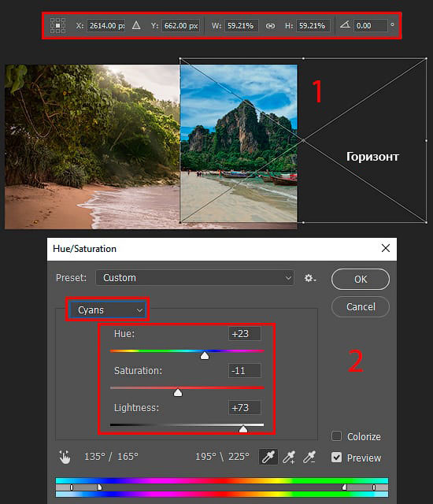The image size is (433, 504).
Task: Click the Saturation value field
Action: [x=244, y=371]
